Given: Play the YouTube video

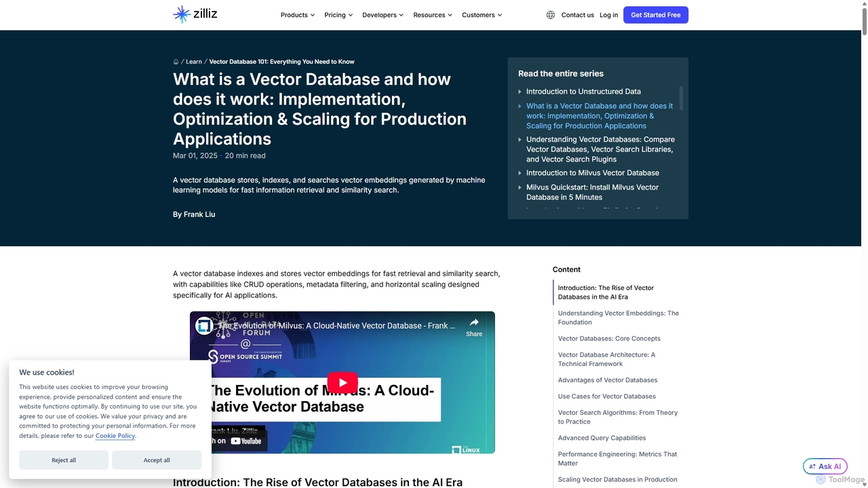Looking at the screenshot, I should pos(342,382).
